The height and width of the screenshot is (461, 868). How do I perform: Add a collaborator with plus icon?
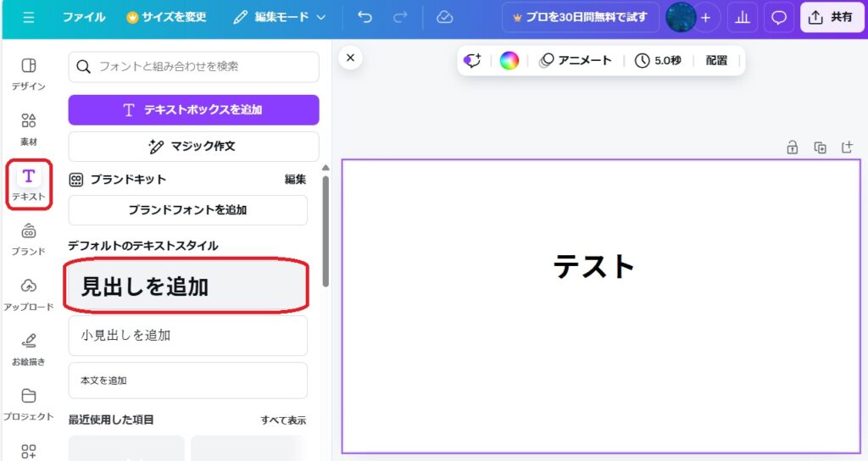(x=706, y=18)
